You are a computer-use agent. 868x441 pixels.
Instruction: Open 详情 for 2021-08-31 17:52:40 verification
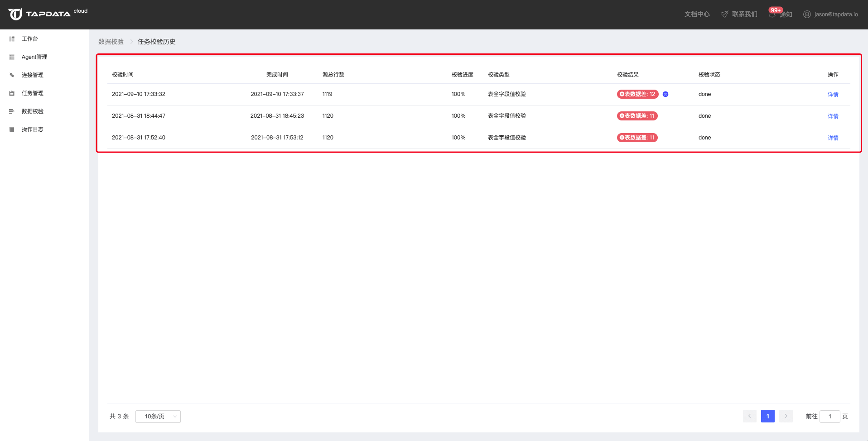point(833,138)
